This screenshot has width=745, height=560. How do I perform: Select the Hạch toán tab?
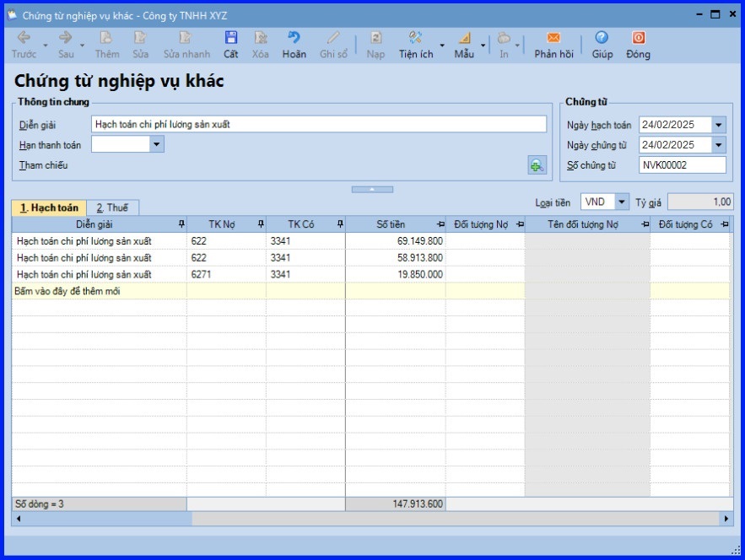click(x=49, y=207)
